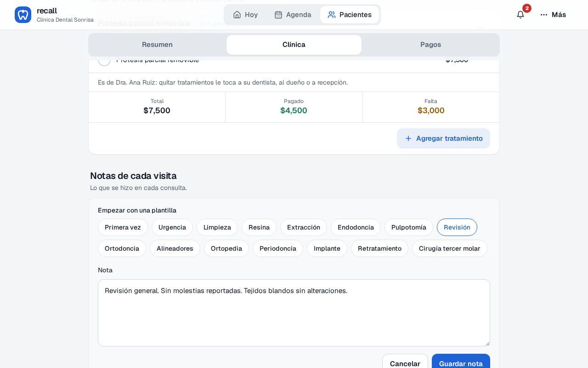The image size is (588, 368).
Task: Choose the Urgencia template
Action: (172, 227)
